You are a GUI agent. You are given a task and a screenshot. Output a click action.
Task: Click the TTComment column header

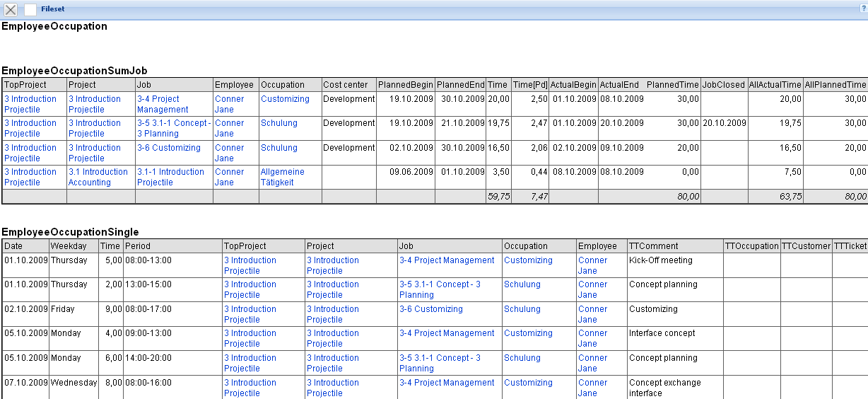(x=653, y=246)
